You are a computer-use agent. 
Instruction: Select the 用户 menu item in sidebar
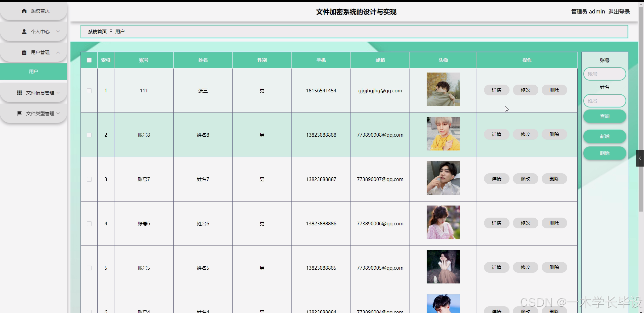point(34,71)
